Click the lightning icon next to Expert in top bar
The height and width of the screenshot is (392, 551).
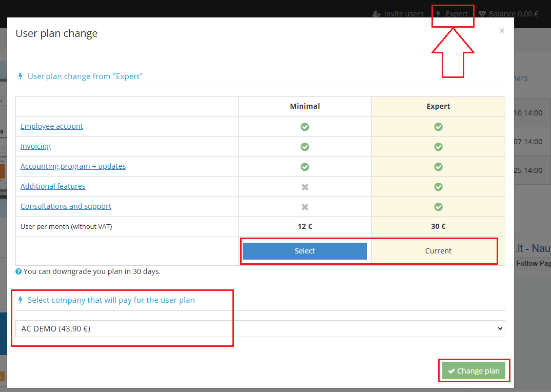439,13
